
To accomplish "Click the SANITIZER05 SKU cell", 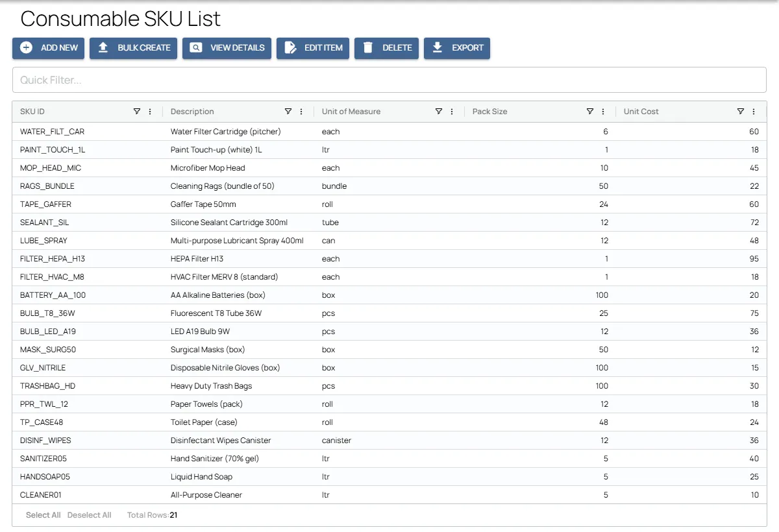I will click(x=88, y=459).
